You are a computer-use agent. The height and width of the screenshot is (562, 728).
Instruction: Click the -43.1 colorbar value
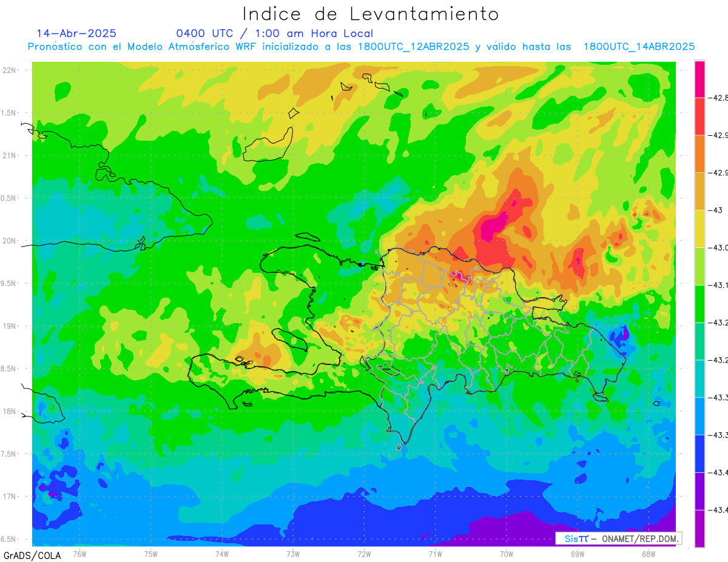pyautogui.click(x=720, y=285)
